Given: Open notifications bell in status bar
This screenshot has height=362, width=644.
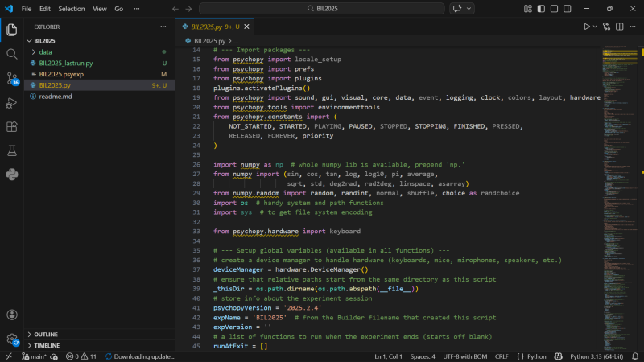Looking at the screenshot, I should [635, 356].
